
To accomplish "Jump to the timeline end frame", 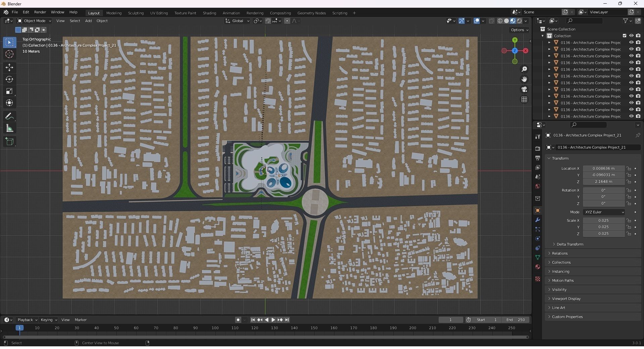I will [x=287, y=320].
